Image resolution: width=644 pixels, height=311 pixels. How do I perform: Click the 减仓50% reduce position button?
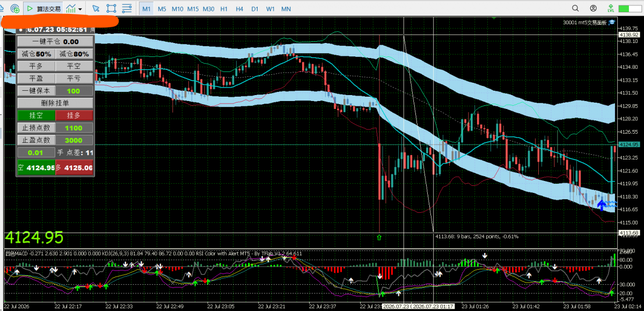[x=36, y=54]
